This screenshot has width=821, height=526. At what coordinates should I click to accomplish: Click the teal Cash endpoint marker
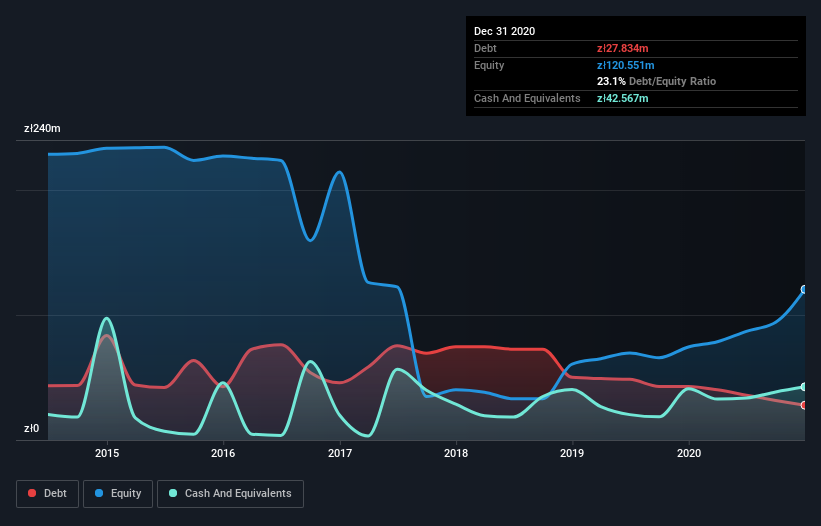point(804,387)
